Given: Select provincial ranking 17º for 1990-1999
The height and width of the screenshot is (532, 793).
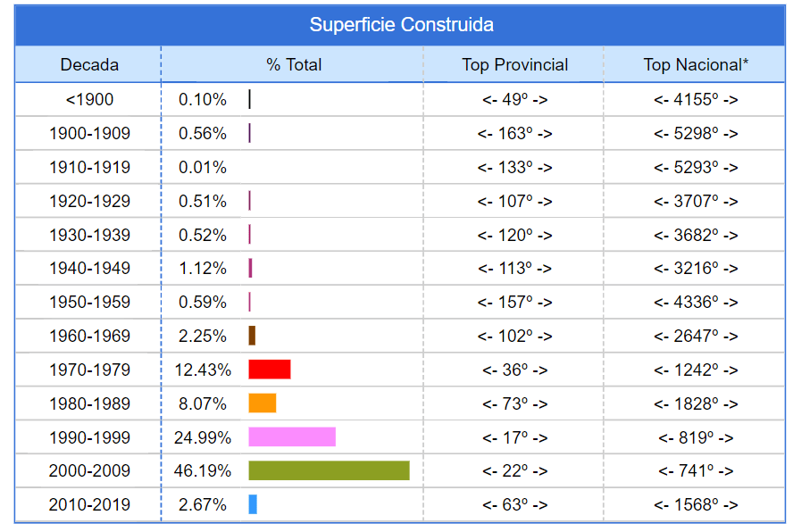Looking at the screenshot, I should (514, 437).
